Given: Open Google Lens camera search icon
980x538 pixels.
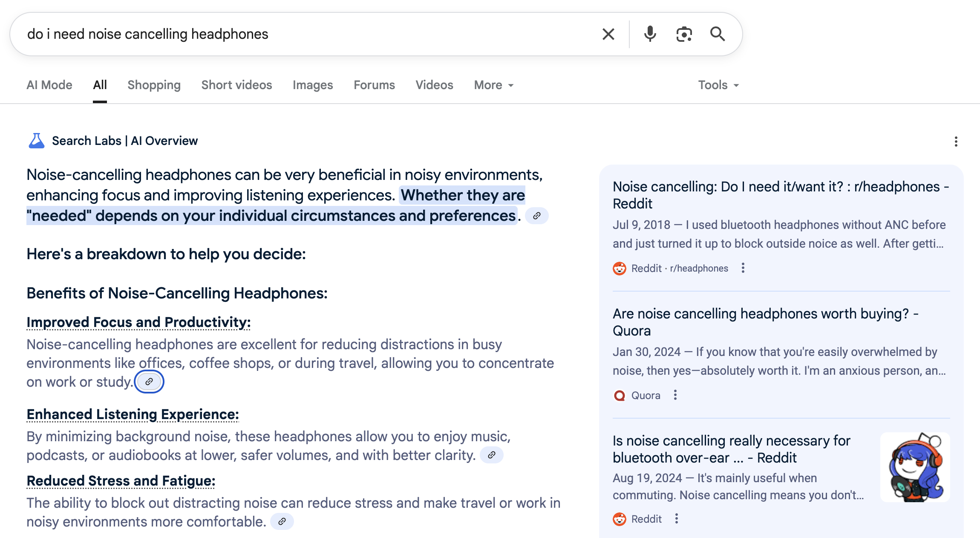Looking at the screenshot, I should pyautogui.click(x=683, y=34).
